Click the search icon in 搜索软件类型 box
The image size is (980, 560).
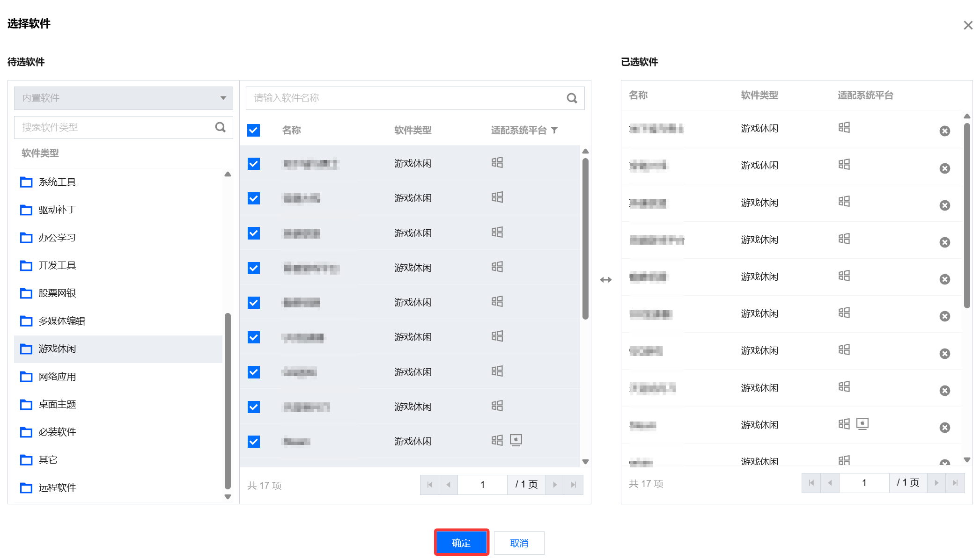tap(220, 127)
